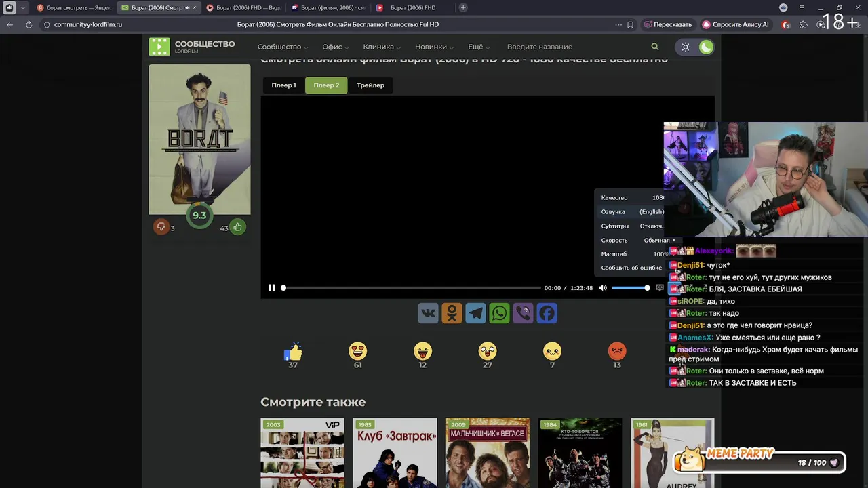Open a new browser tab plus button
This screenshot has width=868, height=488.
(x=463, y=7)
